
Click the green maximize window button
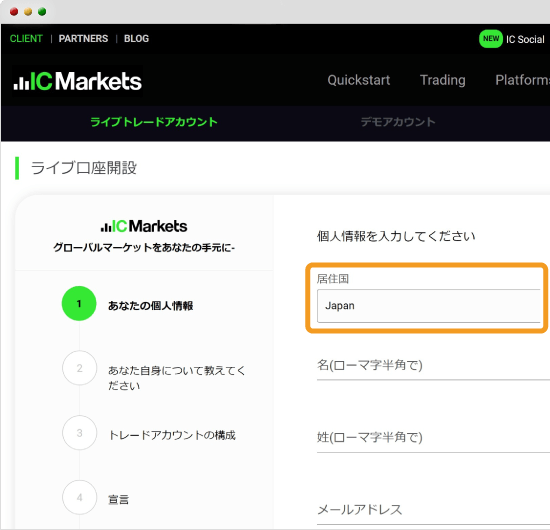point(42,12)
